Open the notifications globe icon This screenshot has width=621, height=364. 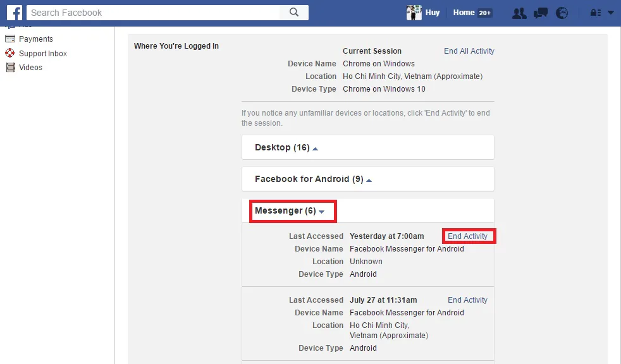[562, 13]
